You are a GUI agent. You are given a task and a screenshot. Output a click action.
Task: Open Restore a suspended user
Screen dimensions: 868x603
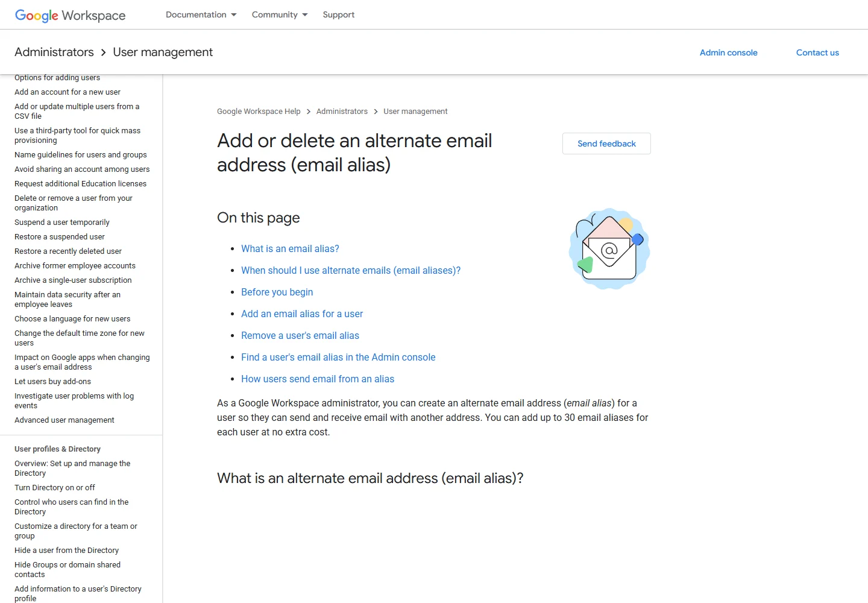[60, 237]
